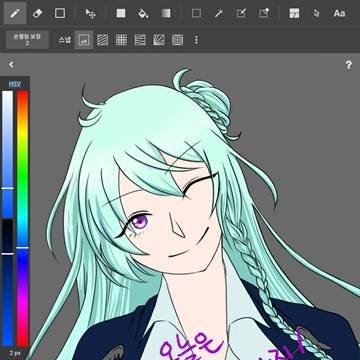Select the Brush tool

[15, 13]
